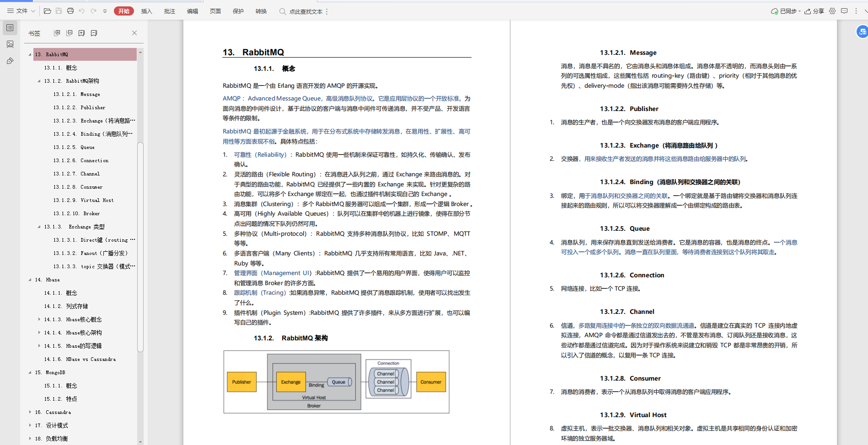Switch to the 转换 tab

[x=261, y=11]
